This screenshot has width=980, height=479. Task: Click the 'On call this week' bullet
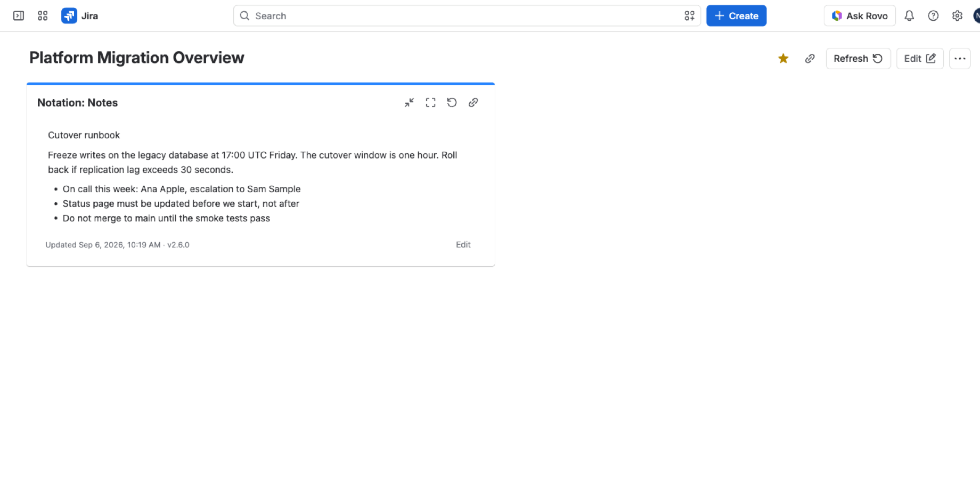coord(182,189)
